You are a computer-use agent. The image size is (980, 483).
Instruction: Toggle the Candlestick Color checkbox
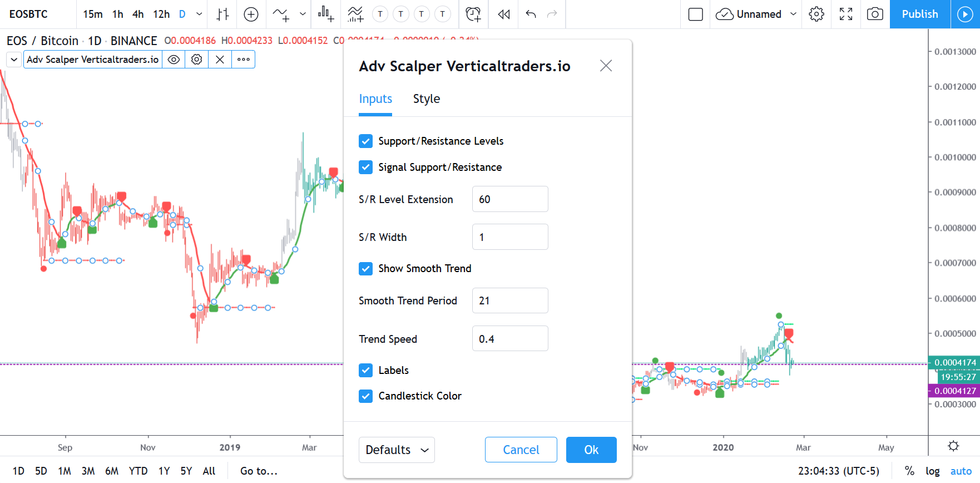pos(365,396)
